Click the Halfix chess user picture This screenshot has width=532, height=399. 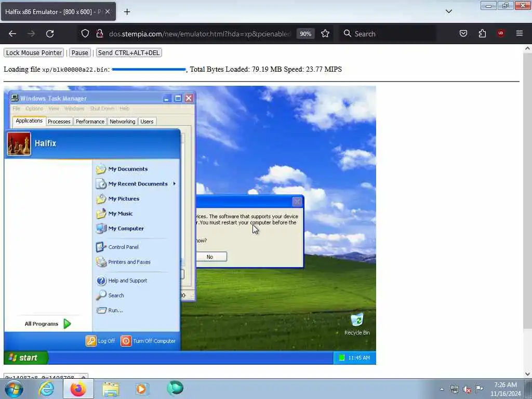tap(19, 144)
